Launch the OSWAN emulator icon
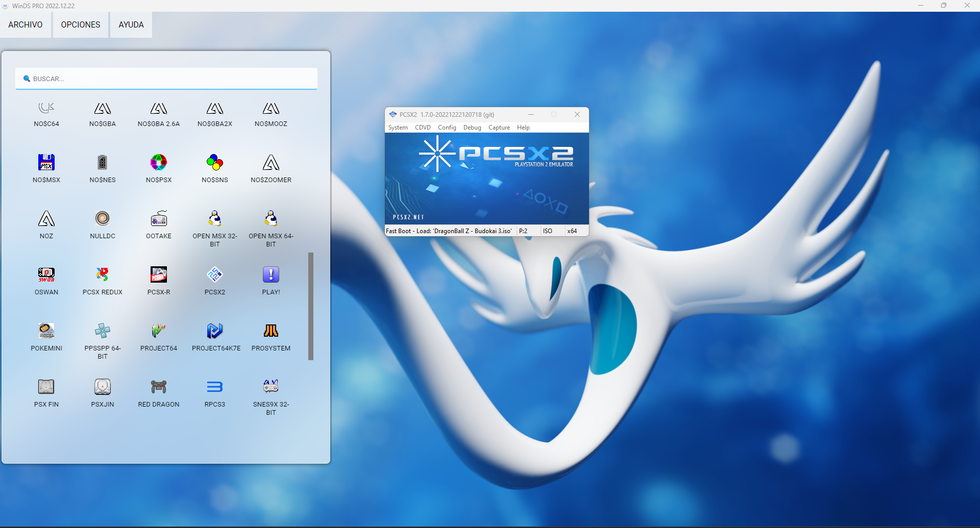This screenshot has width=980, height=528. [46, 274]
